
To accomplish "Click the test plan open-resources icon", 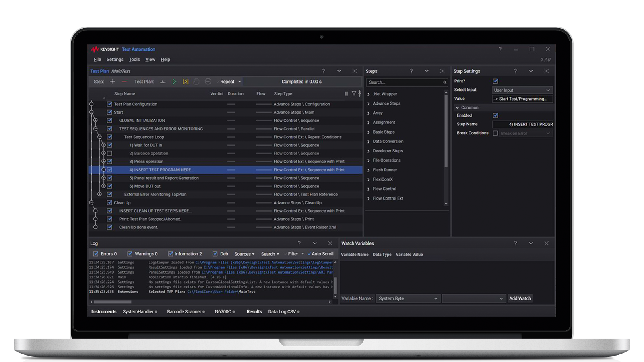I will tap(163, 82).
